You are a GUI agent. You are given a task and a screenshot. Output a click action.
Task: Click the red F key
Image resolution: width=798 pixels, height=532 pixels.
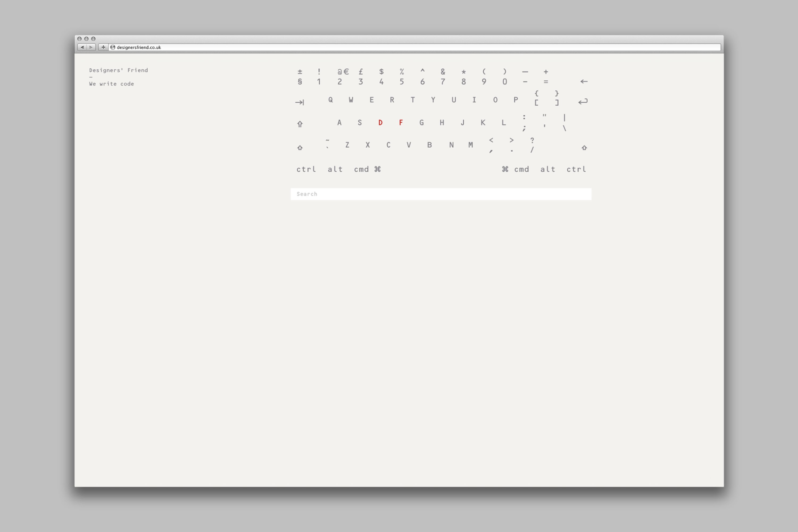[401, 122]
